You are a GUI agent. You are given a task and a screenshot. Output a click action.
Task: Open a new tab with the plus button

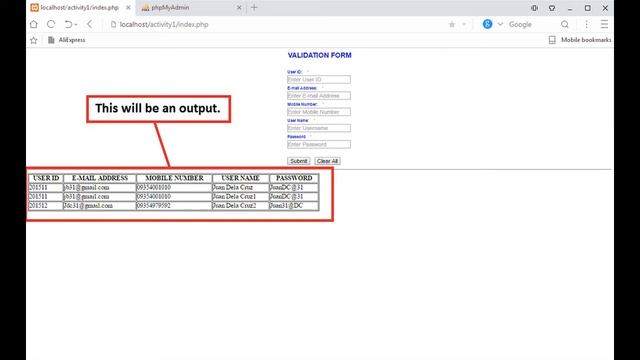pyautogui.click(x=254, y=7)
